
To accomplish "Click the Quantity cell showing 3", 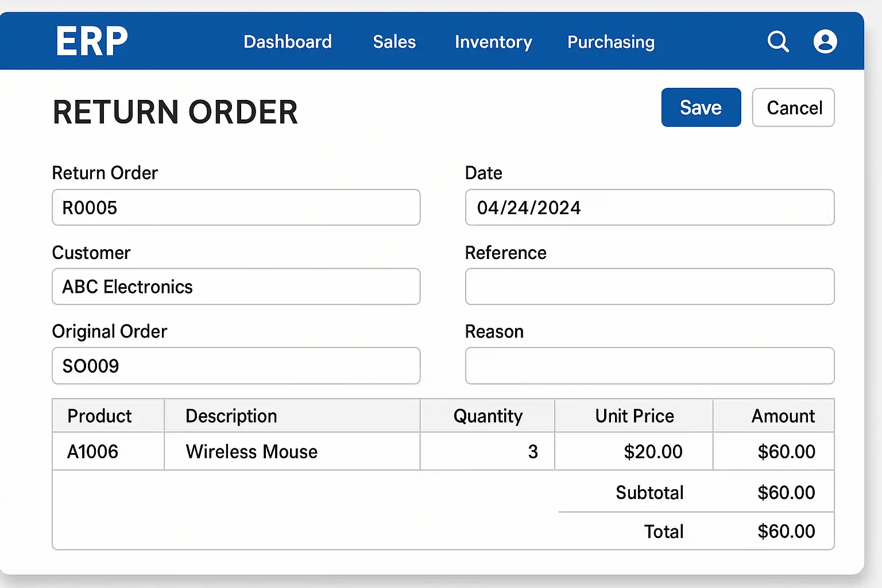I will [x=487, y=452].
